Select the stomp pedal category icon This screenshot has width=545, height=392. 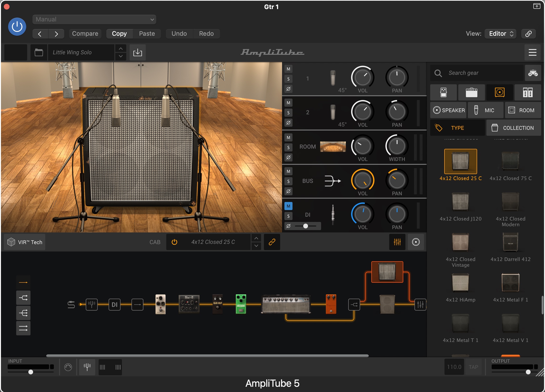443,92
